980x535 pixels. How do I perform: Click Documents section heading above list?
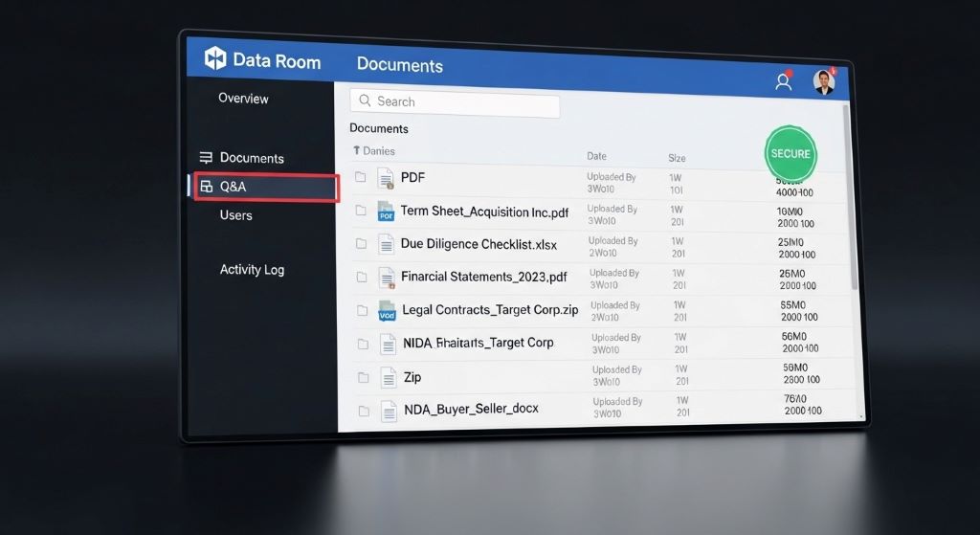tap(379, 128)
